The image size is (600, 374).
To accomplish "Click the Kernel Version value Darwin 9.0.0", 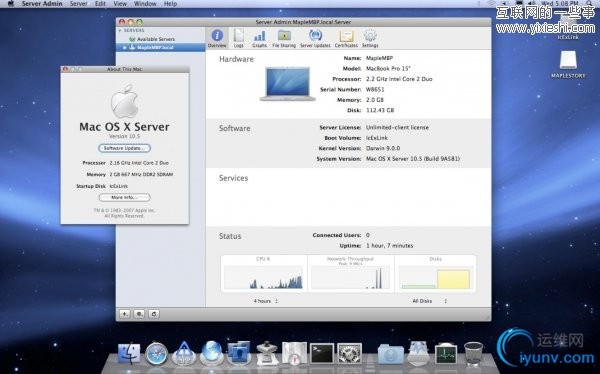I will click(383, 148).
